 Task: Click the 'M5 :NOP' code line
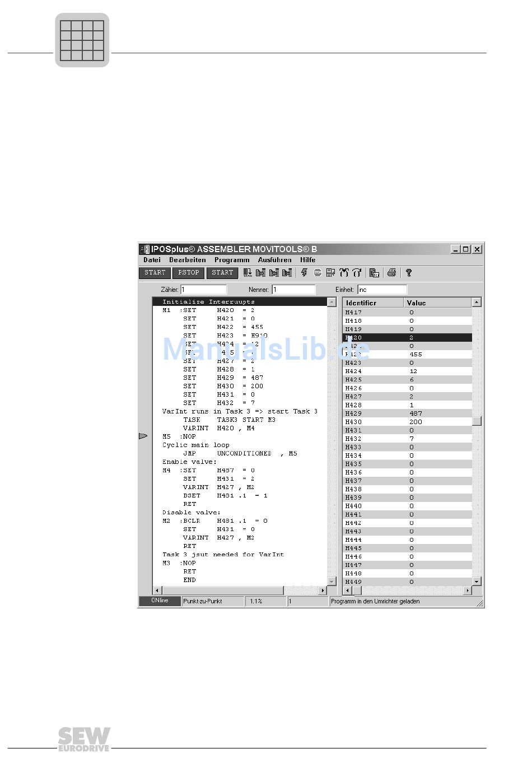[179, 436]
